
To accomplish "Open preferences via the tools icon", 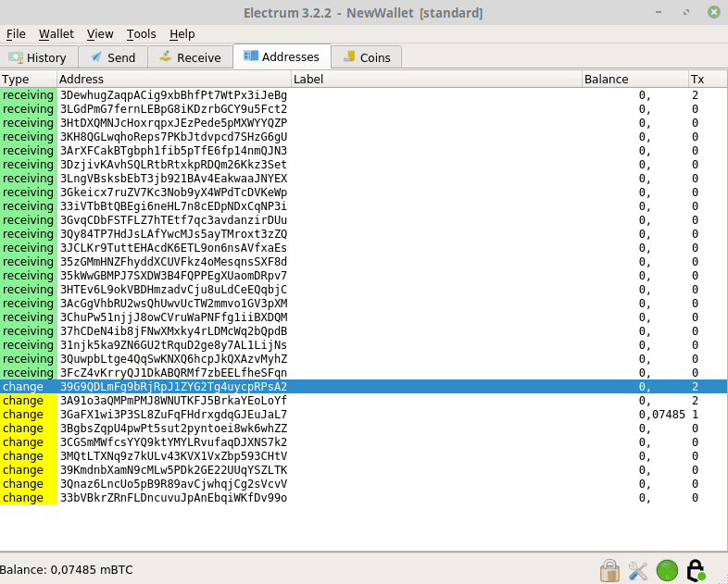I will pyautogui.click(x=638, y=570).
